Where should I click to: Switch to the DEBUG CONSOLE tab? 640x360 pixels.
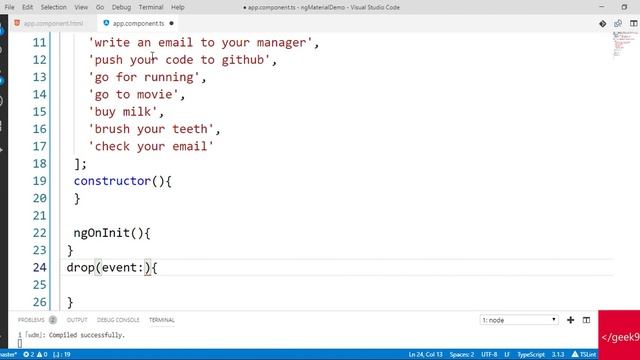pos(118,320)
